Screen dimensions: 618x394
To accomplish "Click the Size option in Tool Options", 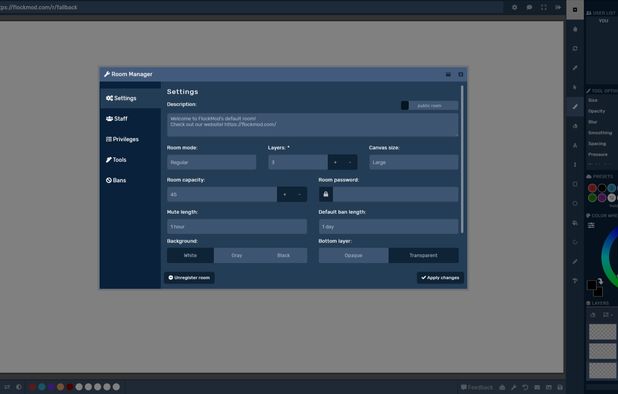I will 593,100.
